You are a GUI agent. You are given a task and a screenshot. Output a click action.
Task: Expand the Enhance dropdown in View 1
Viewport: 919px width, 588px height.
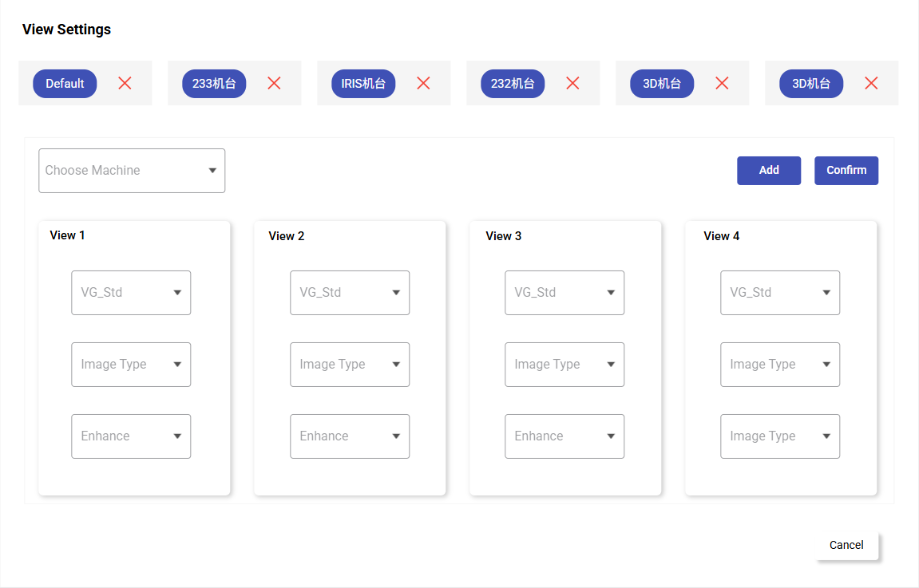[x=131, y=436]
